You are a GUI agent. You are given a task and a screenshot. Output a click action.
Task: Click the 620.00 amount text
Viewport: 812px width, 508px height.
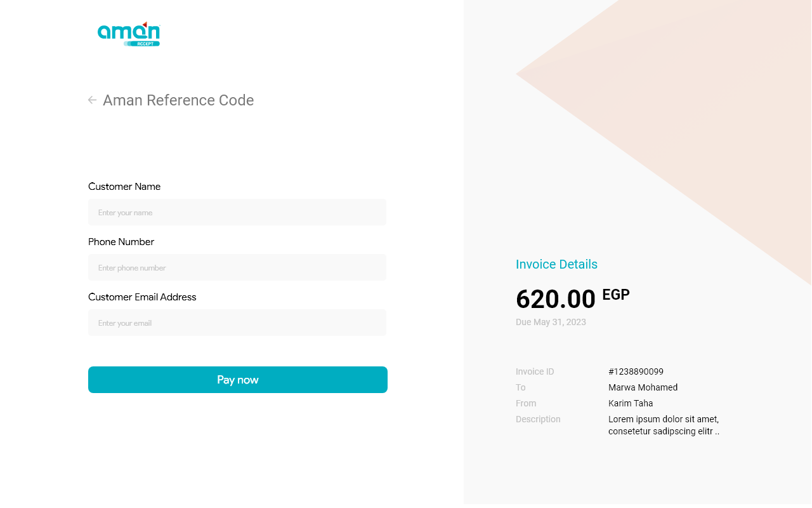click(555, 299)
